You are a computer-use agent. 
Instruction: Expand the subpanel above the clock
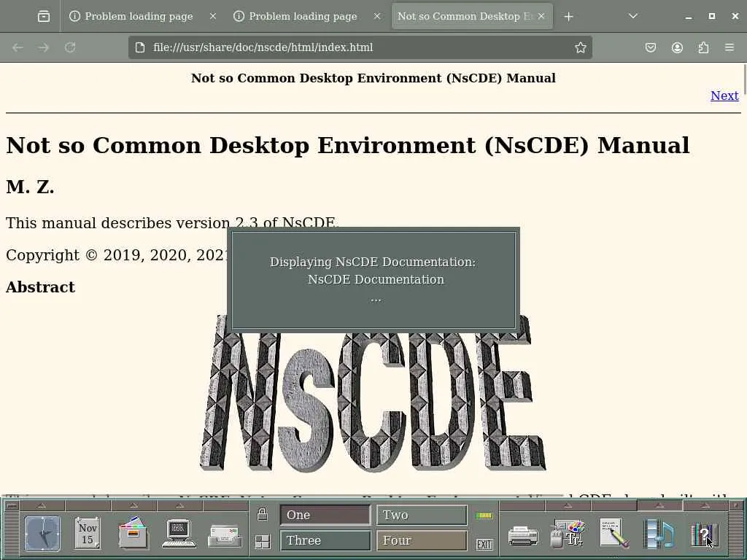pyautogui.click(x=42, y=505)
